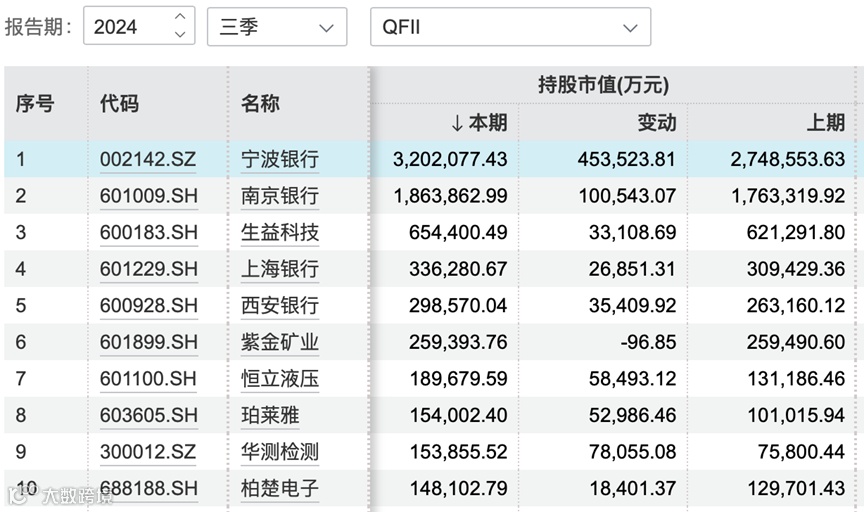Screen dimensions: 864x512
Task: Select the value 75,800.44
Action: click(x=801, y=451)
